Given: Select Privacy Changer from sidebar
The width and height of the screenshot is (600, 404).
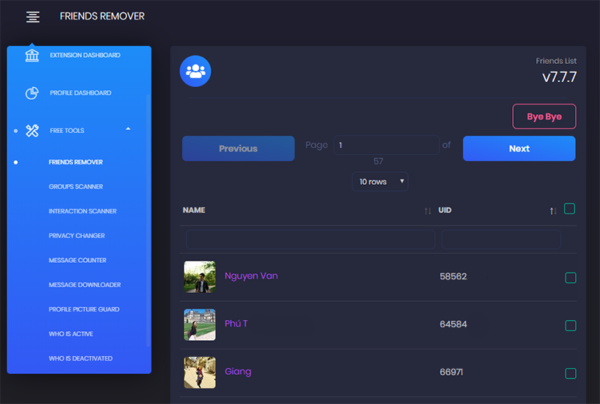Looking at the screenshot, I should (x=77, y=236).
